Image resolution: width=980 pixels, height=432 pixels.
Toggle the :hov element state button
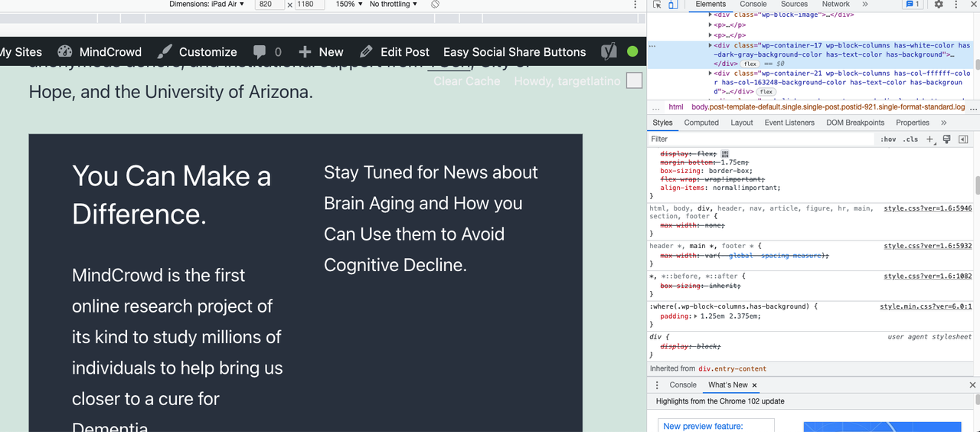(888, 139)
